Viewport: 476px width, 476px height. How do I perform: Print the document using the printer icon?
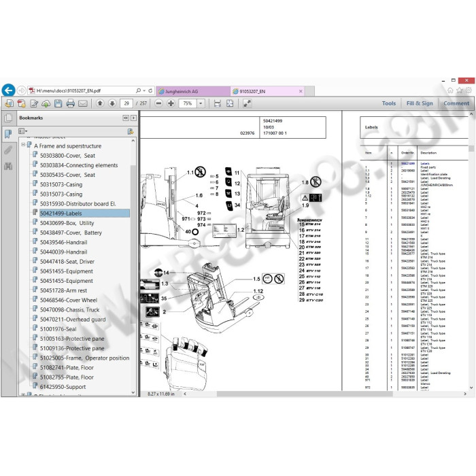[x=71, y=103]
